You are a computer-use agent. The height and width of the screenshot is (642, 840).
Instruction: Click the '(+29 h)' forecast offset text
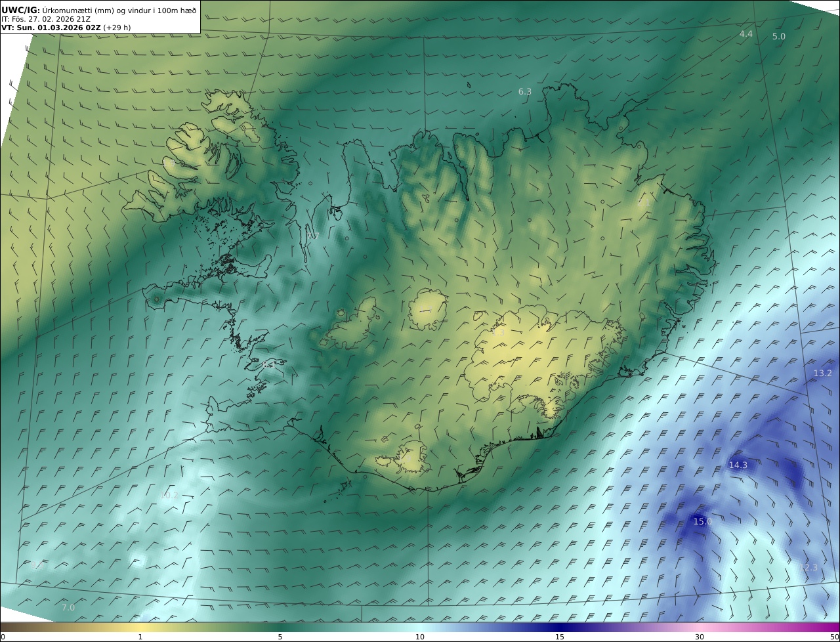117,28
